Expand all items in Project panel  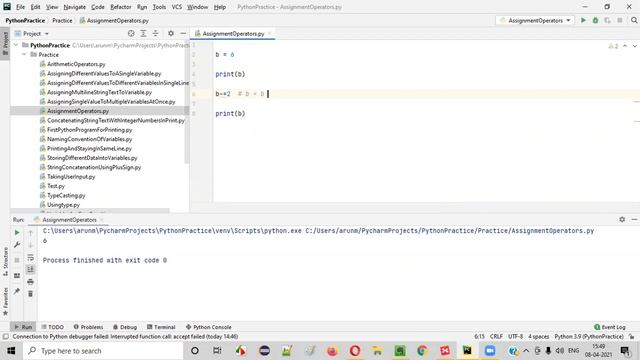143,33
